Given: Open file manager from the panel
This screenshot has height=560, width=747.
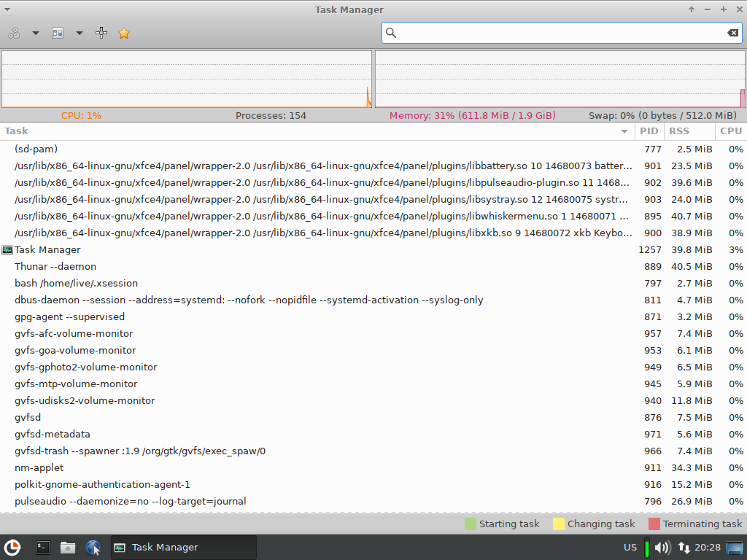Looking at the screenshot, I should click(x=68, y=547).
